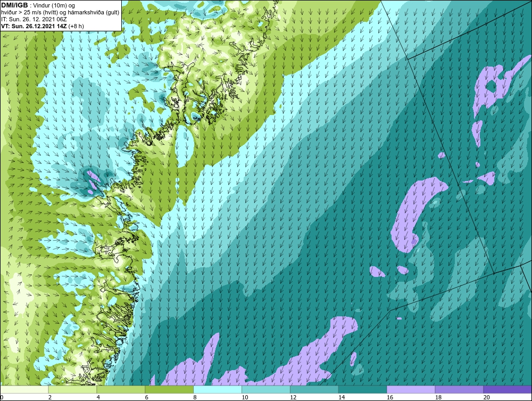
Task: Click the legend label '10'
Action: (245, 397)
